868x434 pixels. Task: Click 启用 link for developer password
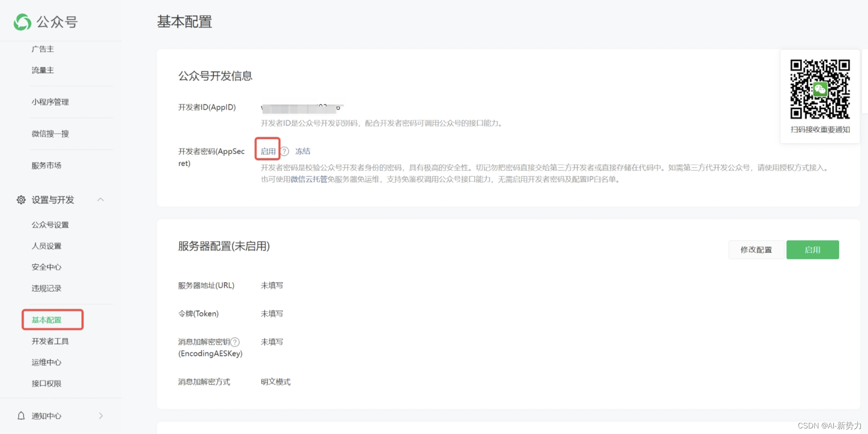268,151
